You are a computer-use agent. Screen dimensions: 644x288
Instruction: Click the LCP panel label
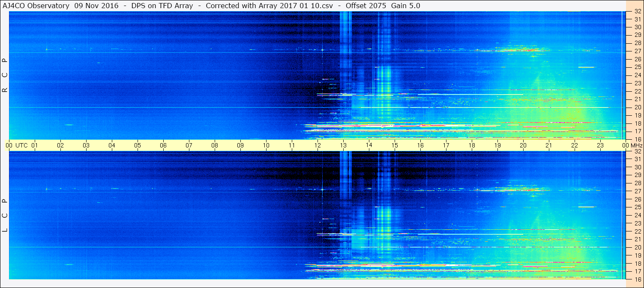(5, 216)
